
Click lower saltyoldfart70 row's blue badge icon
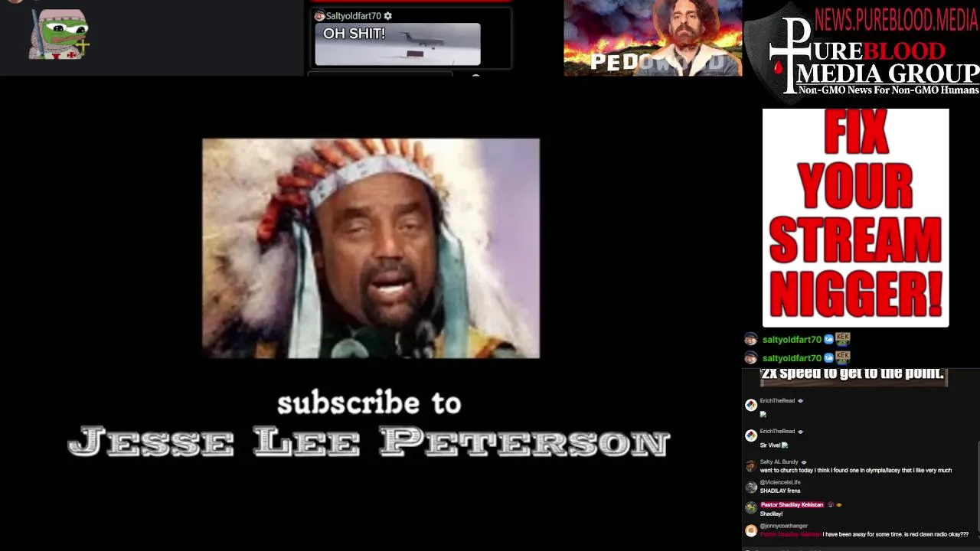[828, 358]
